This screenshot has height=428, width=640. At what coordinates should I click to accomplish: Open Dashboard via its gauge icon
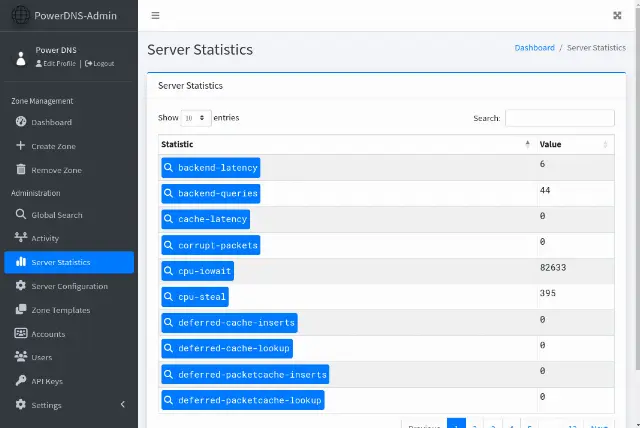[21, 122]
